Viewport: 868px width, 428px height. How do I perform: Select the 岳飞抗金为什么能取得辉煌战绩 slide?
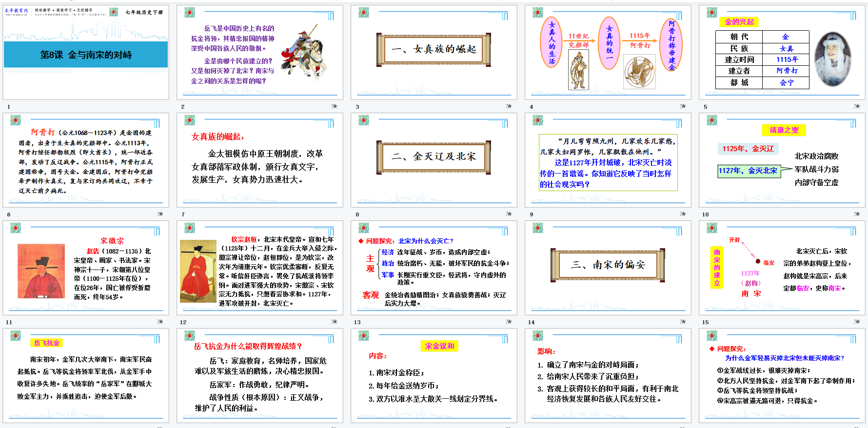coord(260,376)
